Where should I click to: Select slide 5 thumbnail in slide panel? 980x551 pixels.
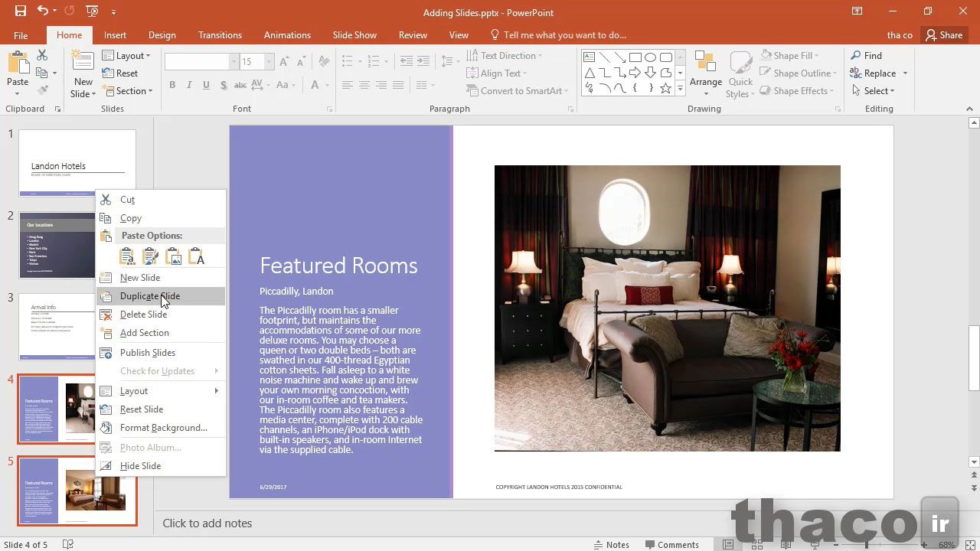(77, 491)
